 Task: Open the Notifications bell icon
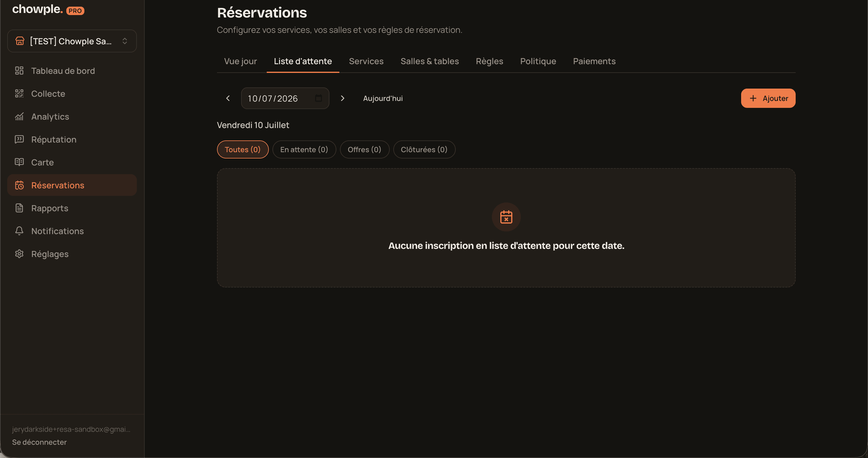pyautogui.click(x=19, y=231)
